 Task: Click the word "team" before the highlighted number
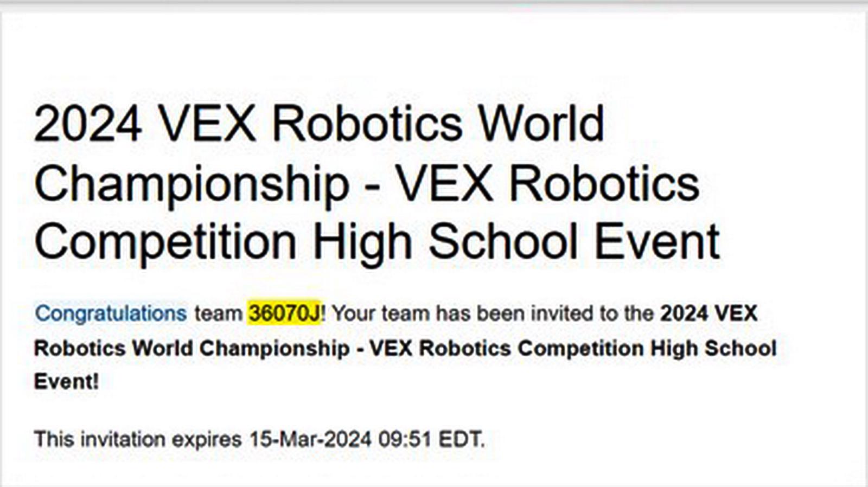[x=218, y=313]
